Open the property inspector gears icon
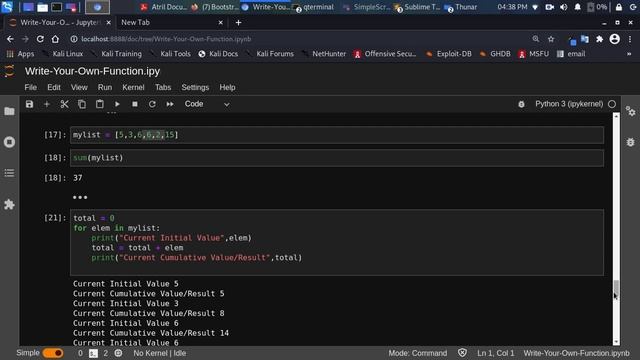Image resolution: width=640 pixels, height=360 pixels. [631, 111]
